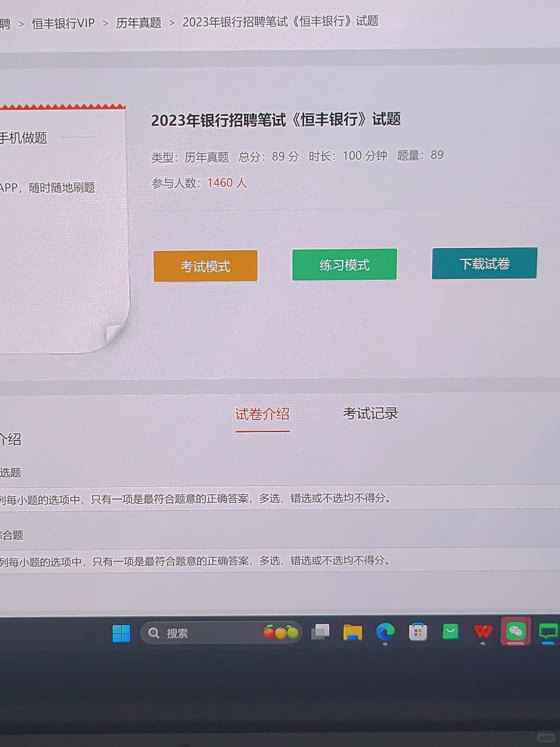Click the taskbar 搜索 search field

click(221, 633)
